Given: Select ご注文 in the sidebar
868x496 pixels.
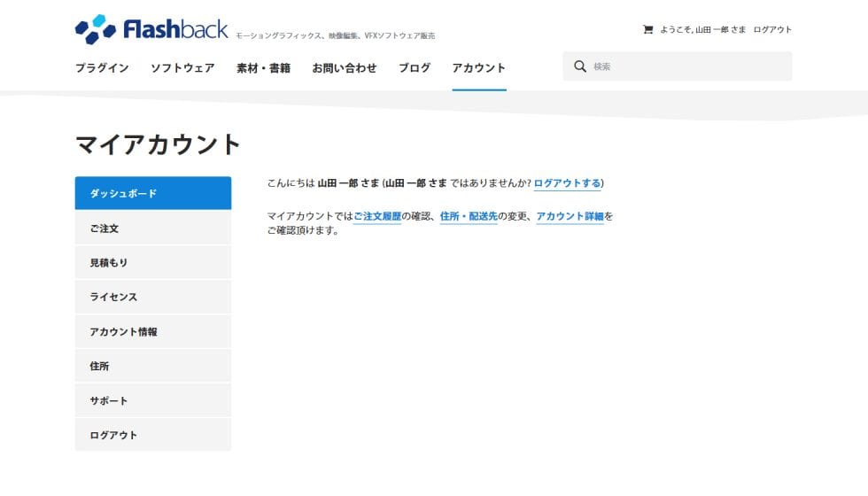Looking at the screenshot, I should click(x=153, y=229).
